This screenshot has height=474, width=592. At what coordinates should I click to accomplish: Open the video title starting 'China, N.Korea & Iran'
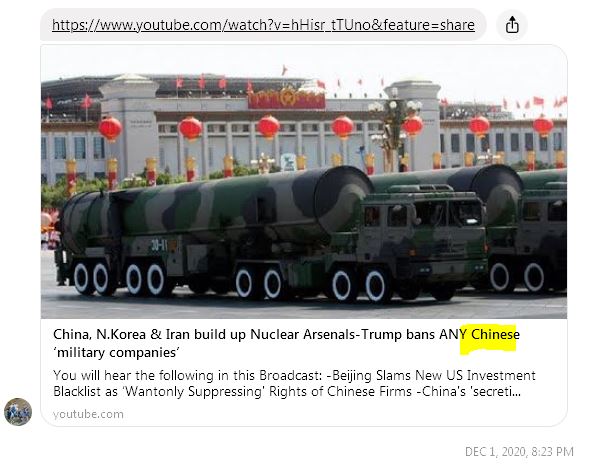[x=286, y=343]
